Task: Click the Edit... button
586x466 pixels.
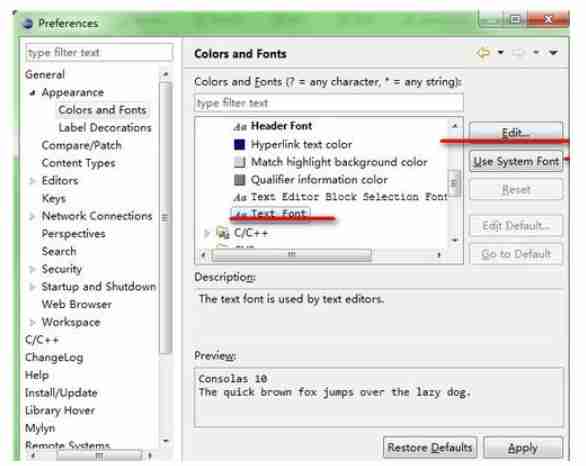Action: click(x=516, y=132)
